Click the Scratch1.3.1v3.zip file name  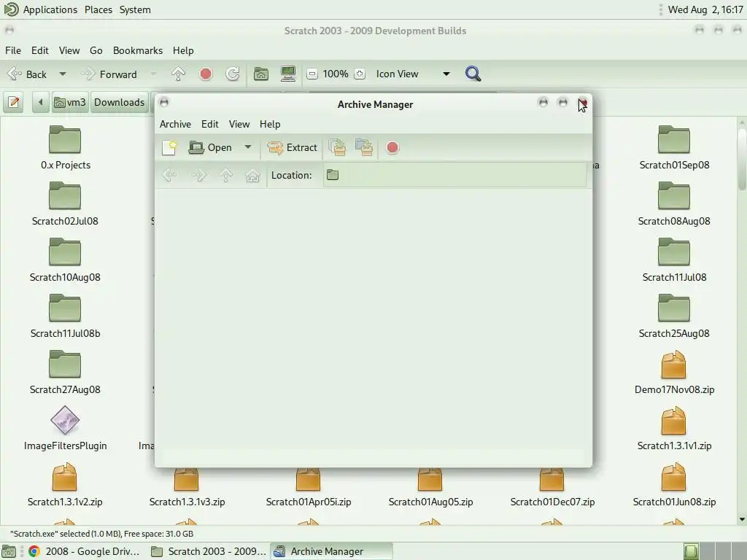click(x=187, y=502)
